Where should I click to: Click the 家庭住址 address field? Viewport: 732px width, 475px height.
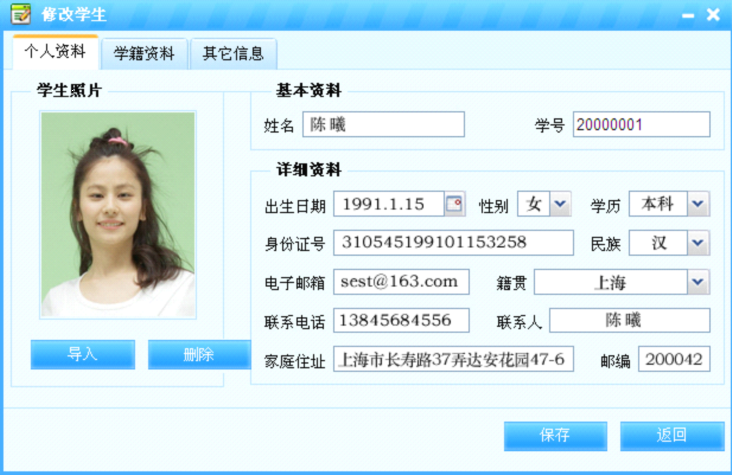[453, 359]
